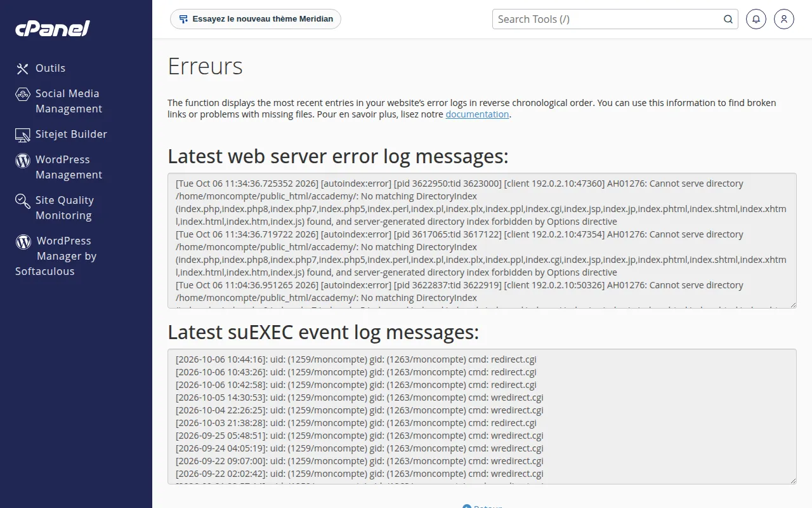This screenshot has height=508, width=812.
Task: Select the suEXEC entry dated 2026-10-04 22:26:25
Action: 360,410
